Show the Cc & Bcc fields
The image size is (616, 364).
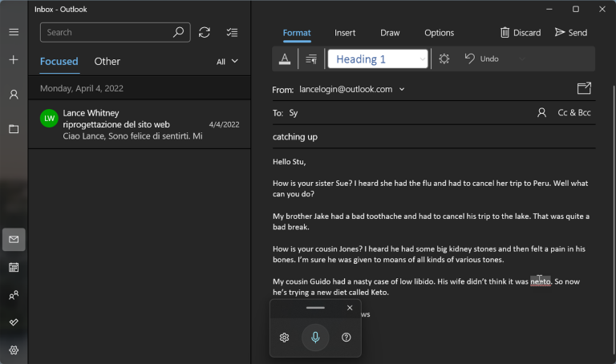tap(574, 113)
